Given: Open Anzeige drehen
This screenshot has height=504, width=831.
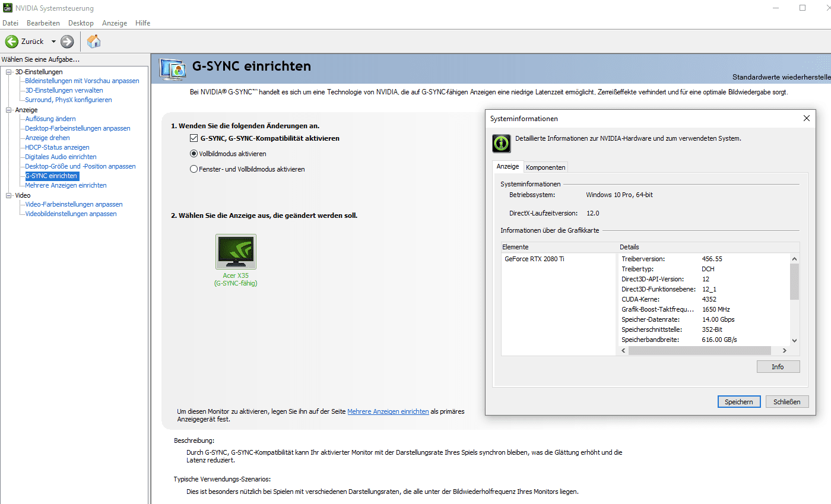Looking at the screenshot, I should (x=47, y=138).
